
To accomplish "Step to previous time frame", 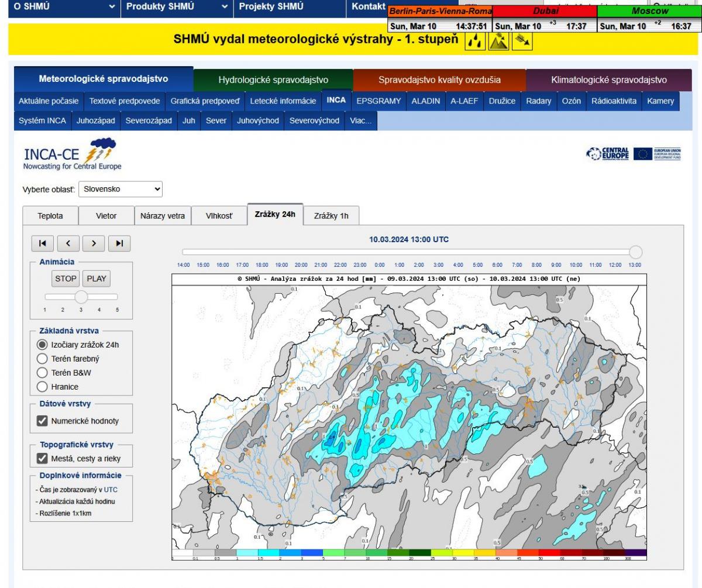I will (68, 243).
